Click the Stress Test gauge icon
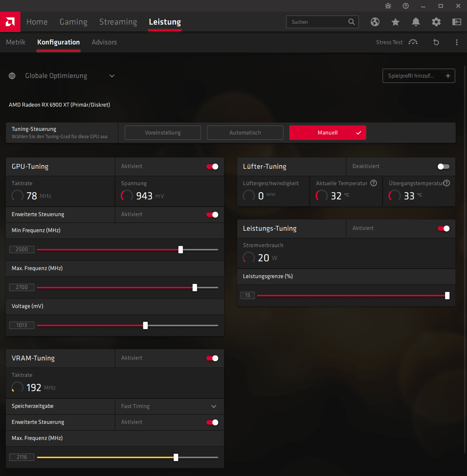The image size is (467, 476). click(x=413, y=42)
